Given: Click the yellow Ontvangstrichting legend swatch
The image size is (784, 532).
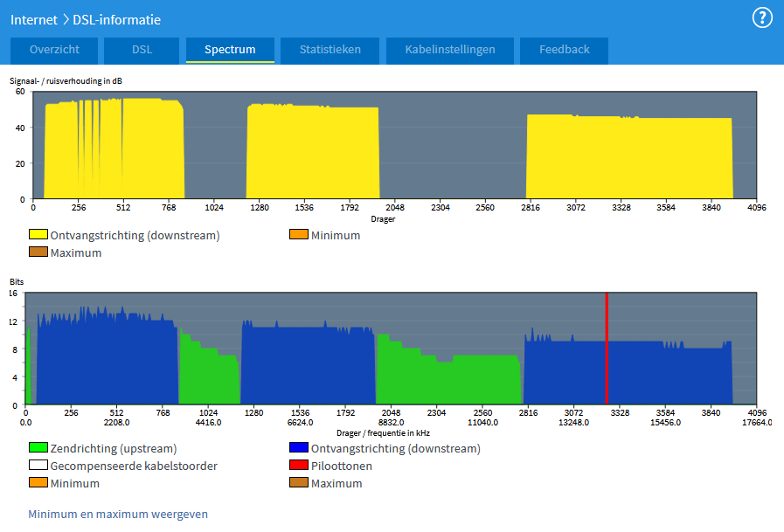Looking at the screenshot, I should pos(38,235).
